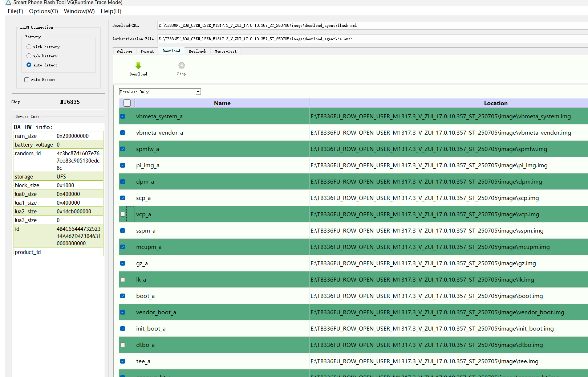The height and width of the screenshot is (377, 588).
Task: Enable the Auto Reboot checkbox
Action: coord(27,80)
